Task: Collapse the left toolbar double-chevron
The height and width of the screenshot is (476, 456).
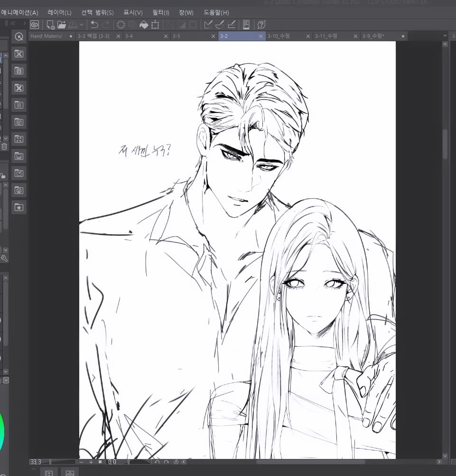Action: click(13, 23)
